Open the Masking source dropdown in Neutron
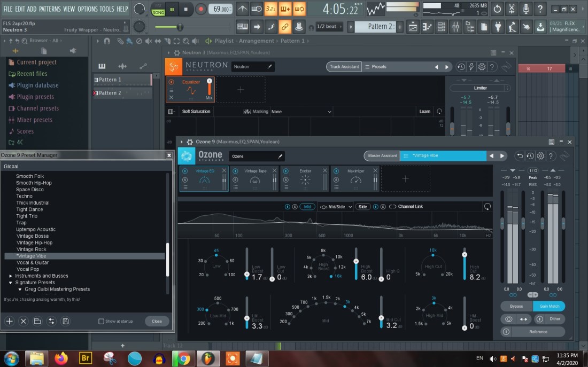 (301, 112)
